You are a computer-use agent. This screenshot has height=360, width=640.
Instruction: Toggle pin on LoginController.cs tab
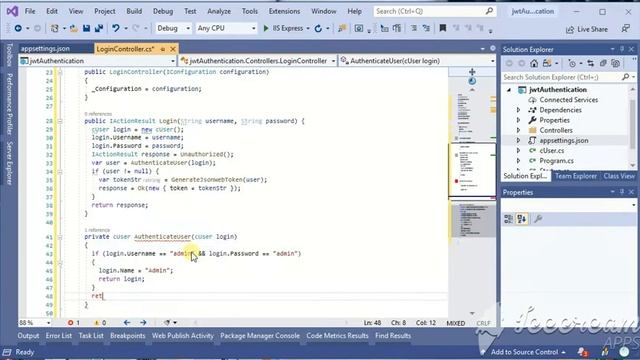(x=162, y=49)
